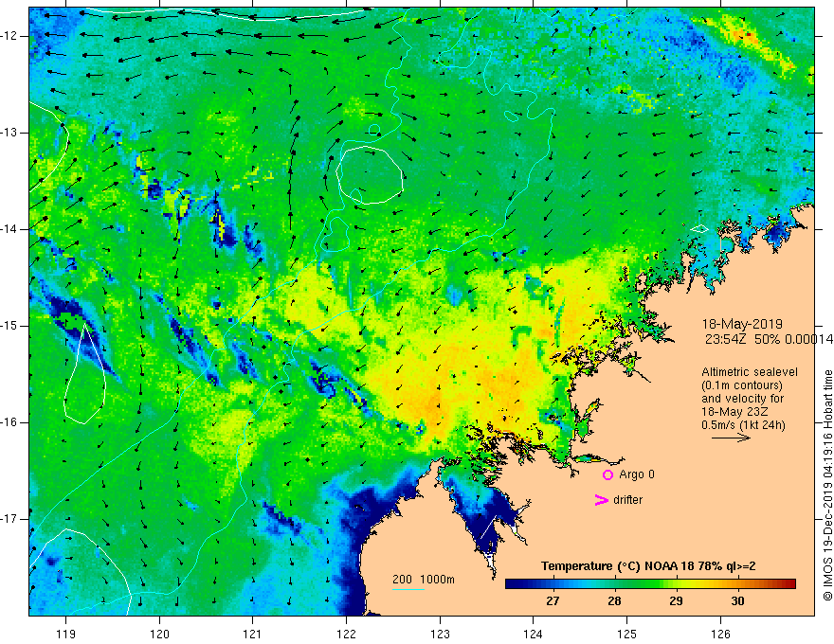Click the 28 tick label under colorbar
This screenshot has height=644, width=834.
[x=614, y=601]
